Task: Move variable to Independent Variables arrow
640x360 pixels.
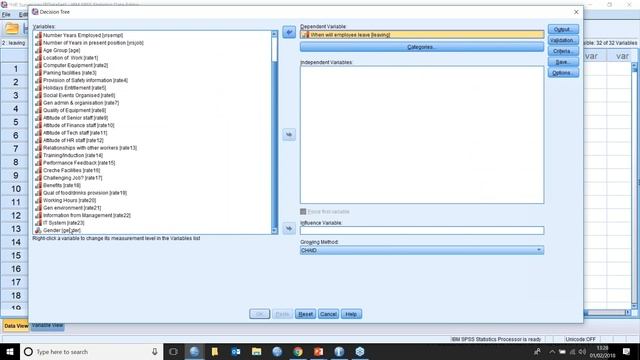Action: [289, 134]
